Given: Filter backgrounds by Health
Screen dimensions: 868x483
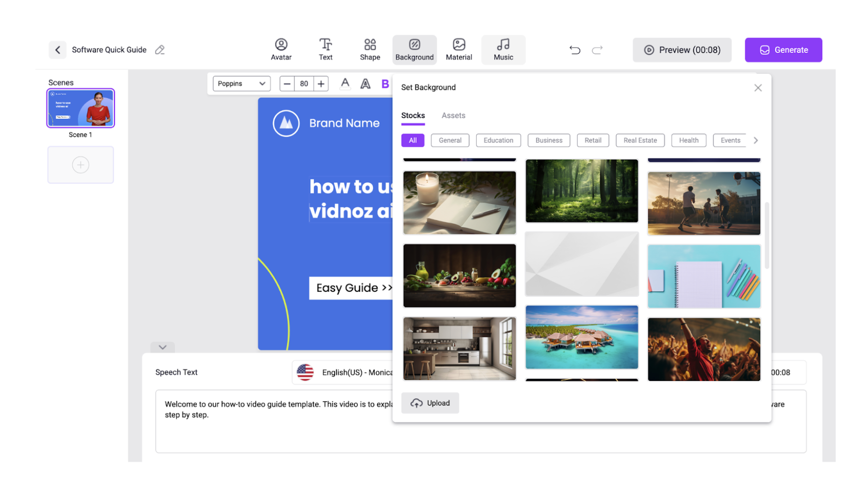Looking at the screenshot, I should click(689, 140).
